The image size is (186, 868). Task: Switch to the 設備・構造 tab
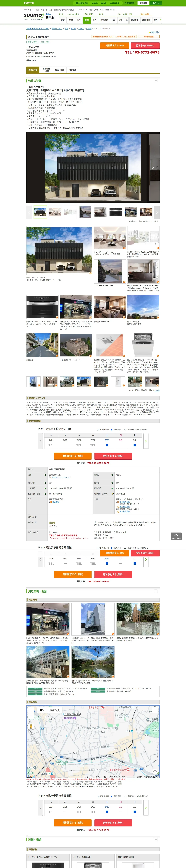point(59,70)
